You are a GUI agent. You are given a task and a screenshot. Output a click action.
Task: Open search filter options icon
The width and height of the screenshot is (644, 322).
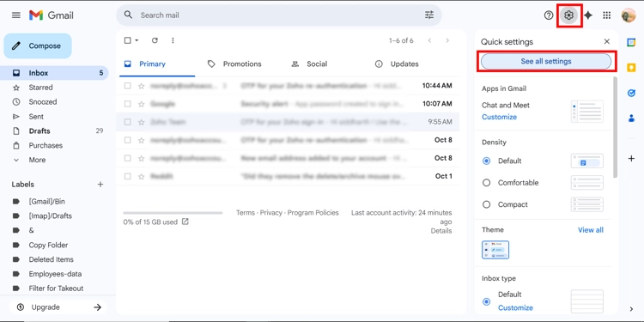coord(429,15)
